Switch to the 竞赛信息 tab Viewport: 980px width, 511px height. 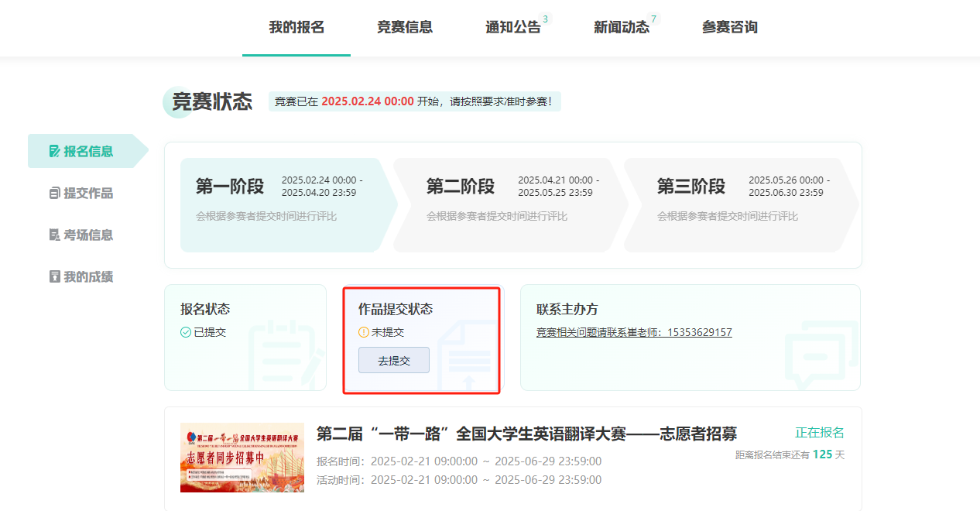[x=405, y=27]
